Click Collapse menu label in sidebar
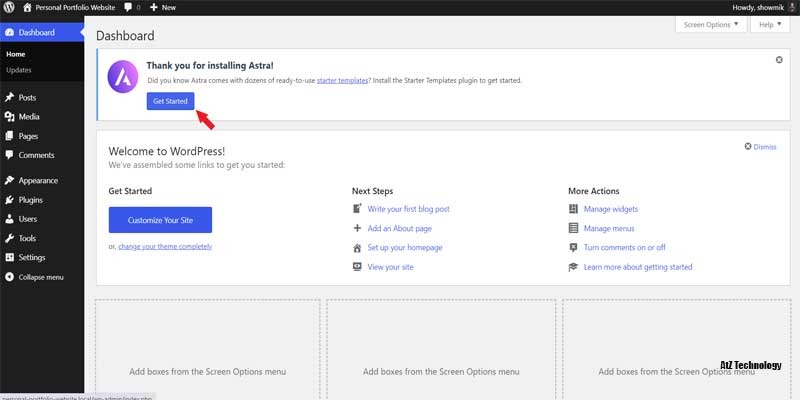Image resolution: width=800 pixels, height=400 pixels. (41, 277)
